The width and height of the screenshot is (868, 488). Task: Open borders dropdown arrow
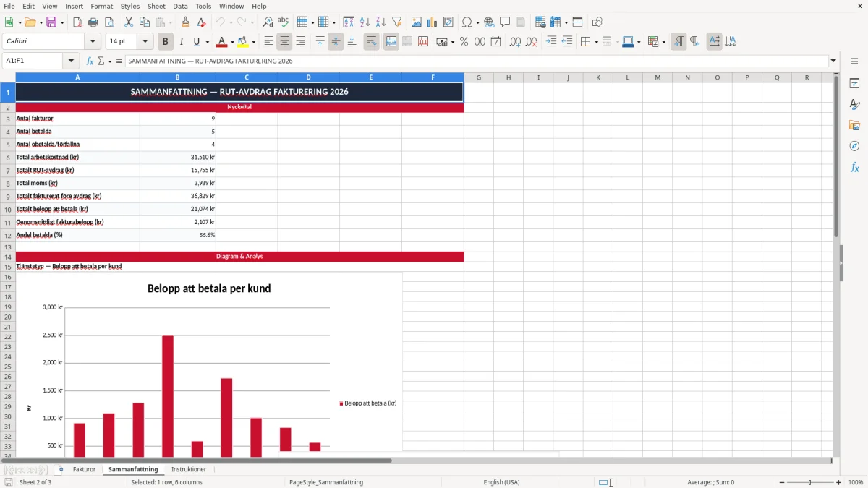(x=595, y=42)
